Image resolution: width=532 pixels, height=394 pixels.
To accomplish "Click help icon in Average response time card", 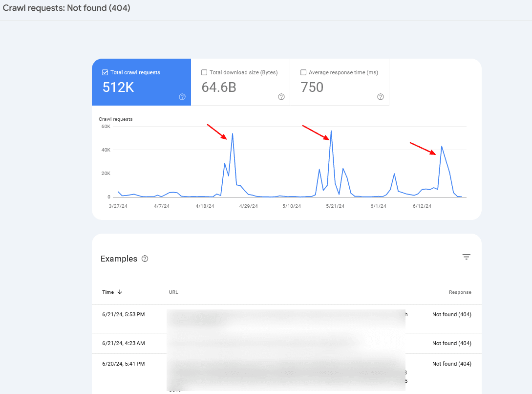I will pyautogui.click(x=381, y=97).
